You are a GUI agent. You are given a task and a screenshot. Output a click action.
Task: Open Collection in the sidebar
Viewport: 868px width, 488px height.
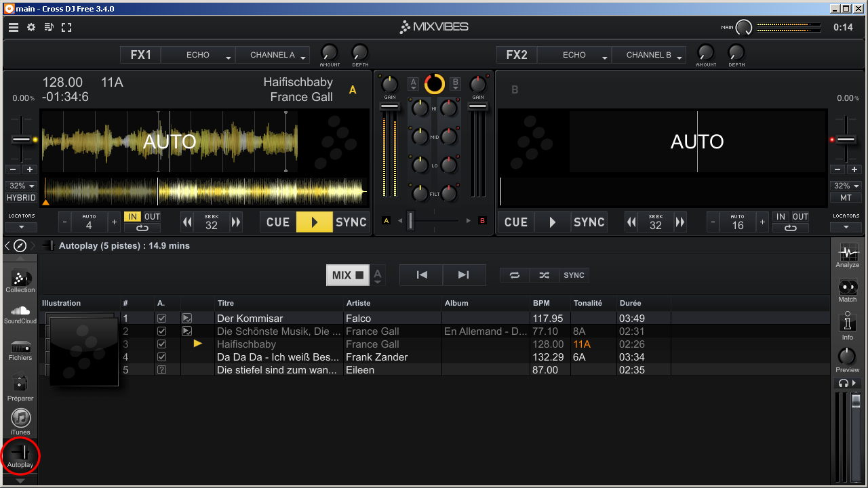tap(20, 281)
